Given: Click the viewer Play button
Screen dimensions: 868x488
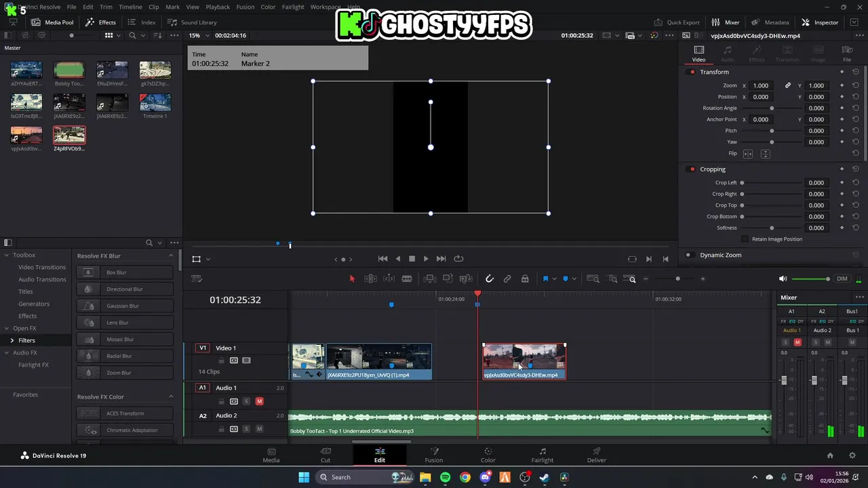Looking at the screenshot, I should (x=426, y=258).
